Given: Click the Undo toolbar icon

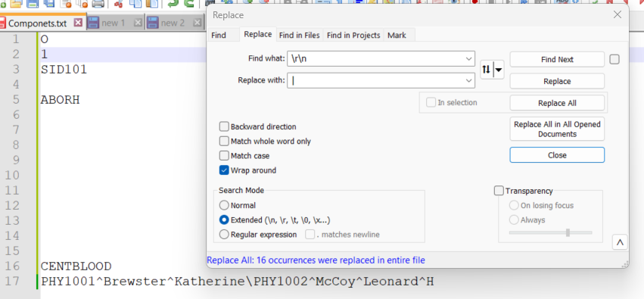Looking at the screenshot, I should click(173, 3).
